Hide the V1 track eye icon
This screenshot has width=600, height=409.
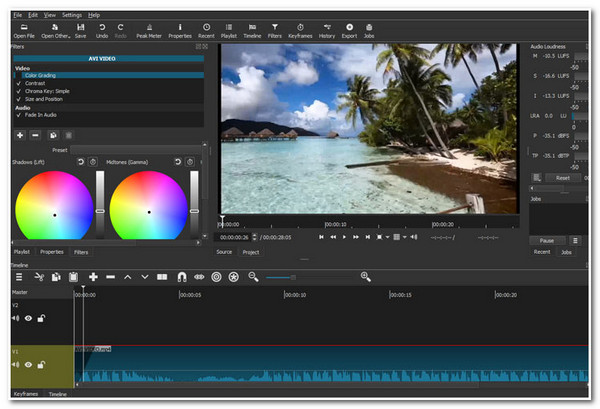pyautogui.click(x=28, y=364)
